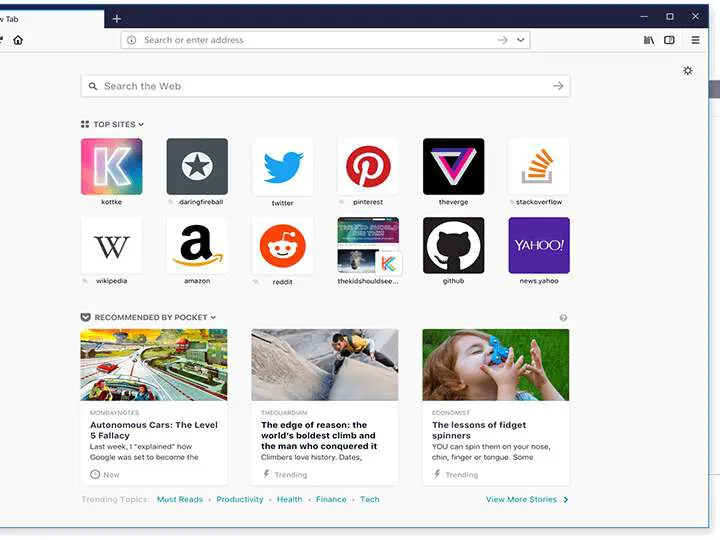Viewport: 720px width, 540px height.
Task: Open the pinterest top site tile
Action: [x=368, y=167]
